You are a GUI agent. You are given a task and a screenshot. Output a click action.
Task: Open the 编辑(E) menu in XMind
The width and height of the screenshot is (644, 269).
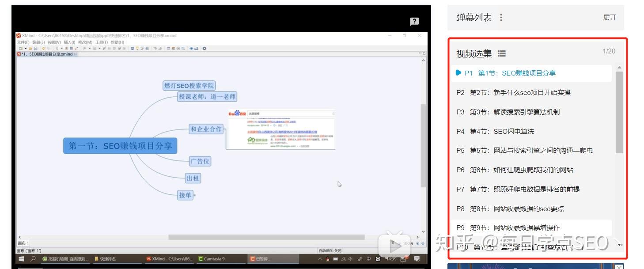coord(39,42)
